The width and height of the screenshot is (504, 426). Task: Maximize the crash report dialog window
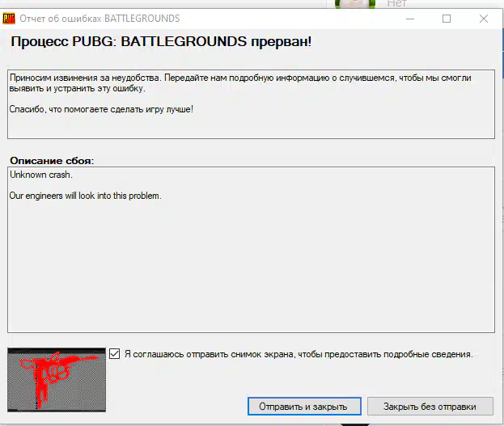click(447, 18)
